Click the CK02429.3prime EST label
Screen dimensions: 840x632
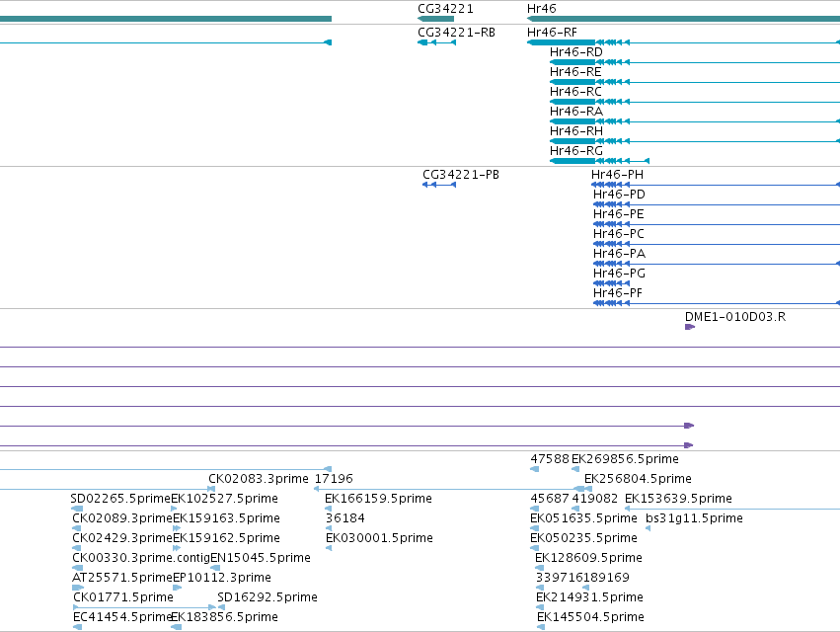pos(122,537)
